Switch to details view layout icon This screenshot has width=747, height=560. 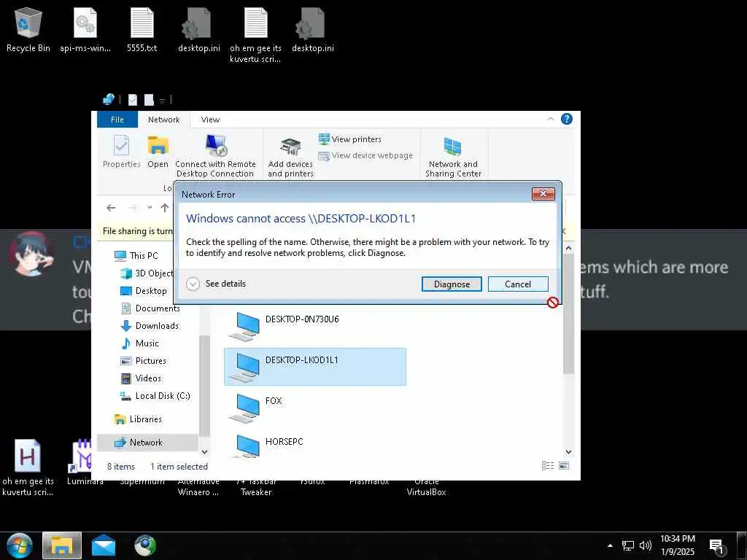(x=548, y=466)
